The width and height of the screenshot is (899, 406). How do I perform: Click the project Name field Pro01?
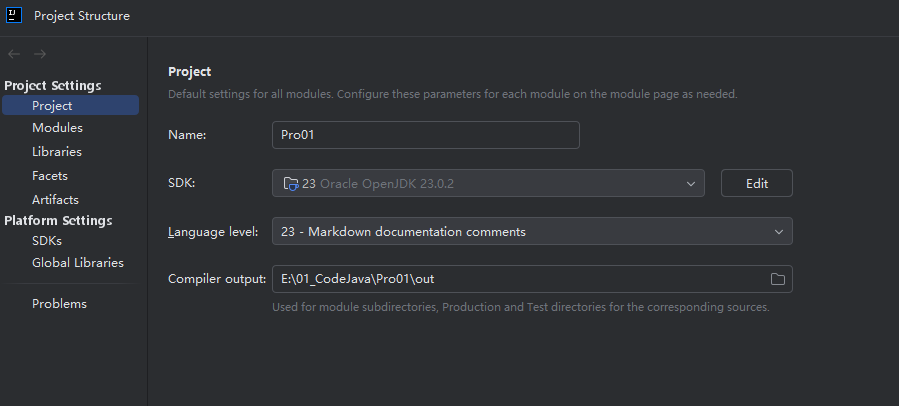pos(425,135)
